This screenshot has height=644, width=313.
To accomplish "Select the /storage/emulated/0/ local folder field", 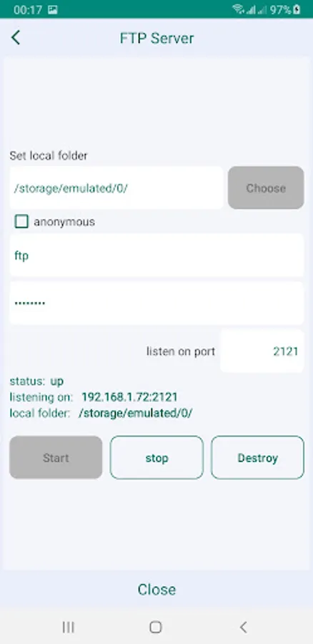I will pyautogui.click(x=116, y=187).
